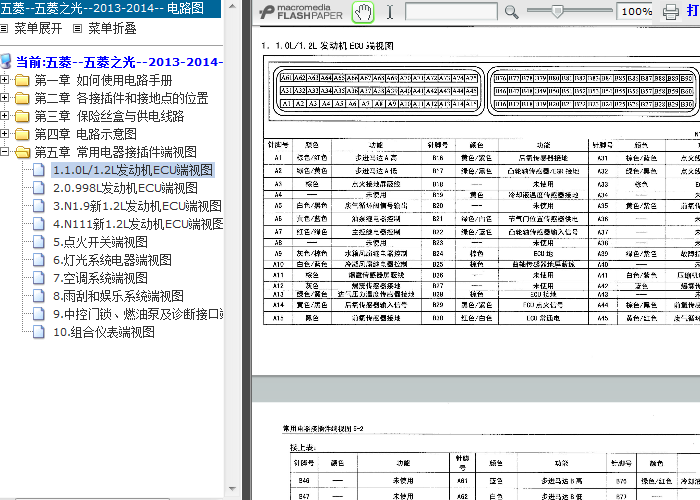Open 第五章 常用电器接插件端视图

click(x=115, y=152)
